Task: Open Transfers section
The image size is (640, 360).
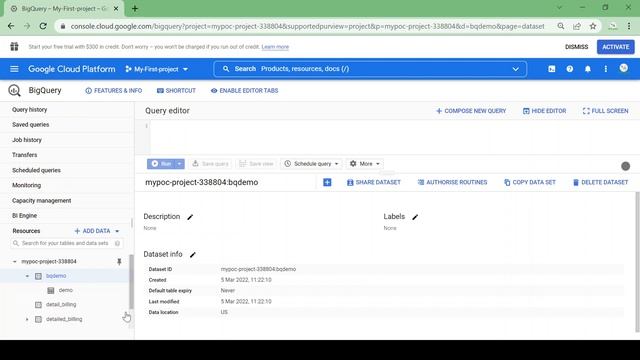Action: [24, 155]
